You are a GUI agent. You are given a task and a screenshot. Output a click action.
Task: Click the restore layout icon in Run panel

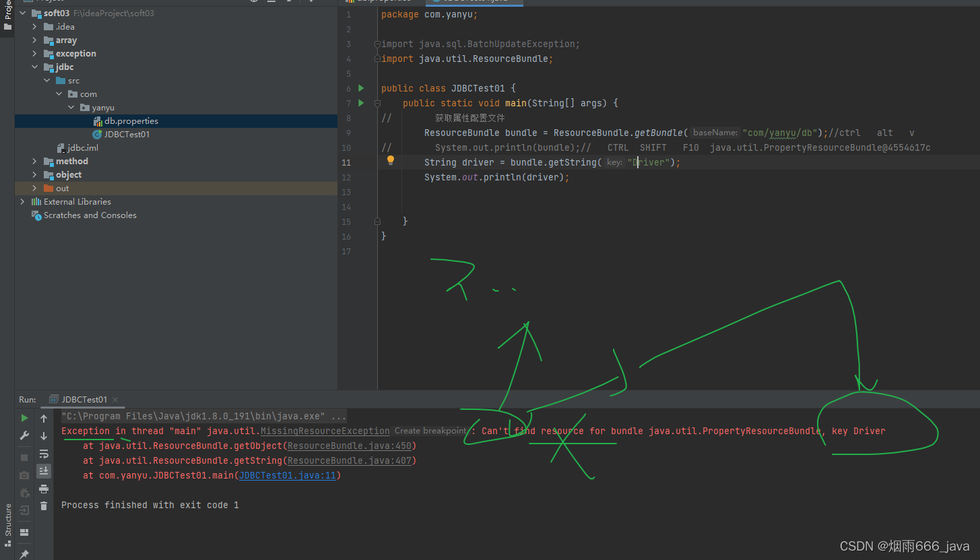click(24, 532)
